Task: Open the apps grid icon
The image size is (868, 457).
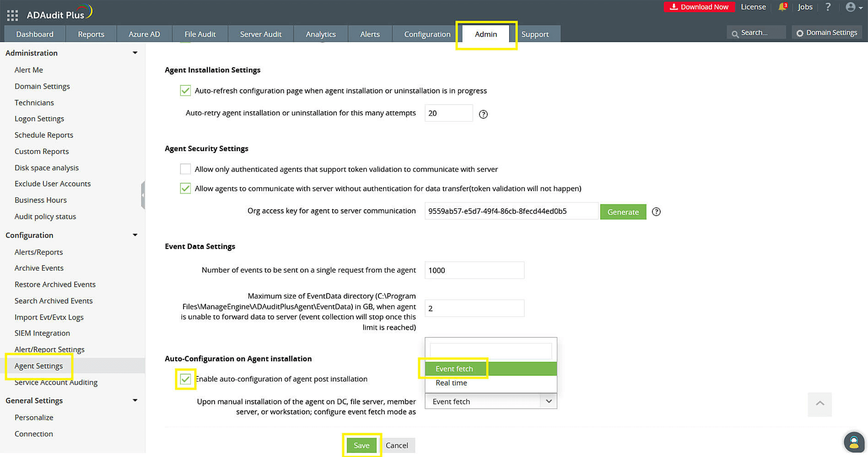Action: click(12, 14)
